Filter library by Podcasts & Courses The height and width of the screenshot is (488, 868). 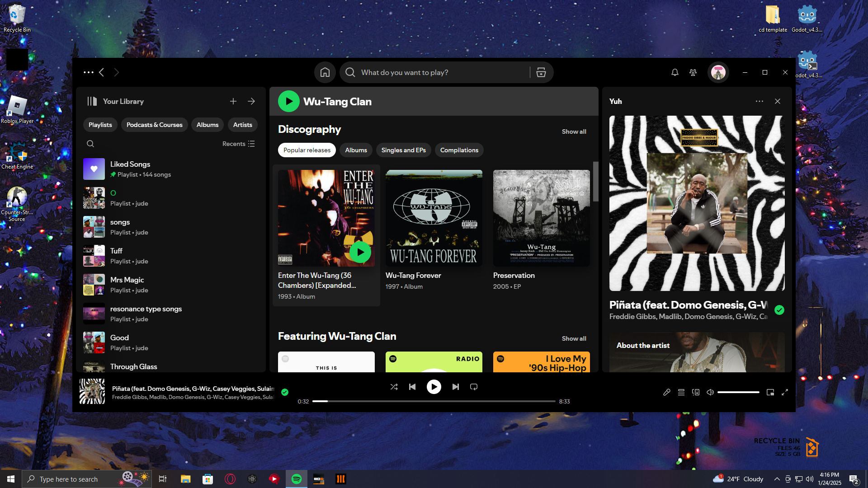(x=154, y=125)
